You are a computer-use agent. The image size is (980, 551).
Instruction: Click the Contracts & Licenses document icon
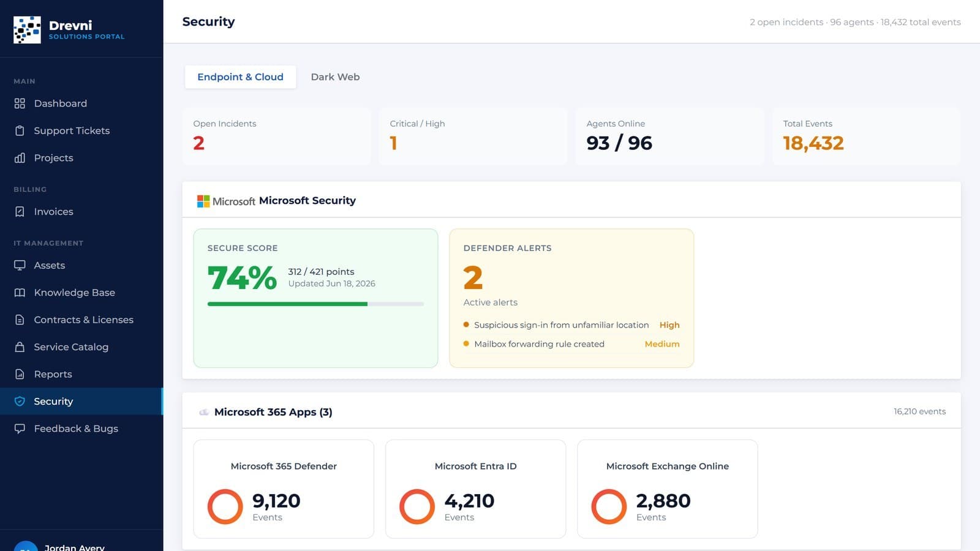pyautogui.click(x=20, y=320)
